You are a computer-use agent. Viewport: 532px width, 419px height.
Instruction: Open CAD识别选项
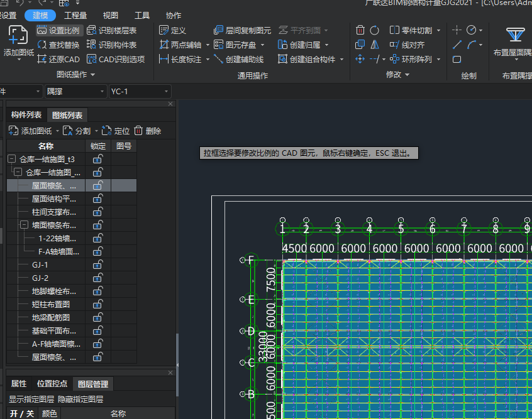point(116,59)
